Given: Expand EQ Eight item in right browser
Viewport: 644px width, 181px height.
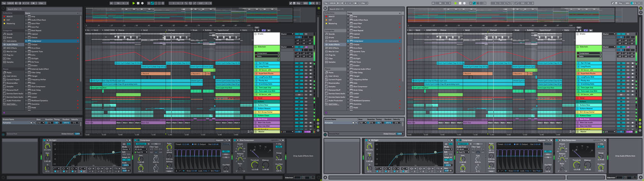Looking at the screenshot, I should tap(348, 58).
